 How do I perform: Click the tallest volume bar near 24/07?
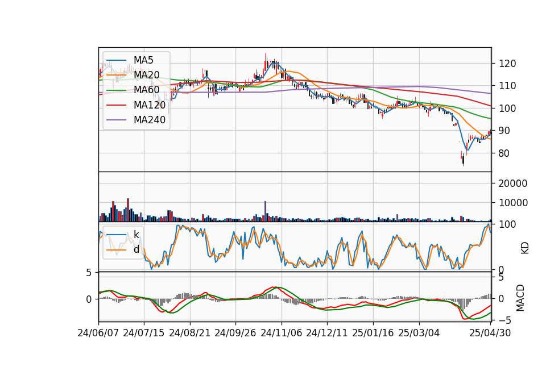click(128, 210)
